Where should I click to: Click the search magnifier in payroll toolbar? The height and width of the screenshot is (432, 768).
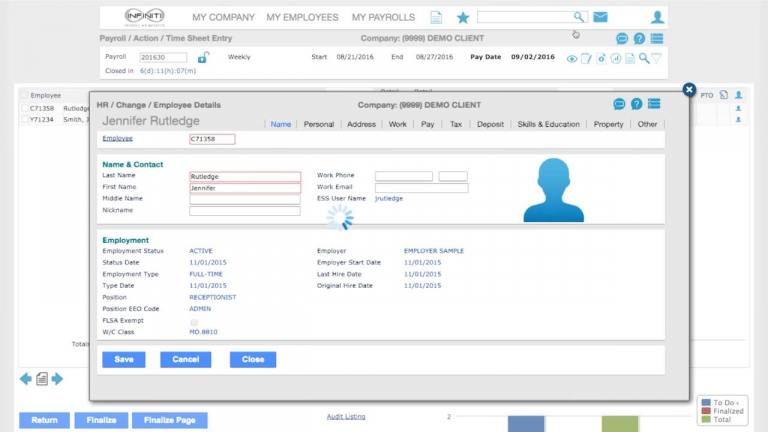tap(644, 58)
